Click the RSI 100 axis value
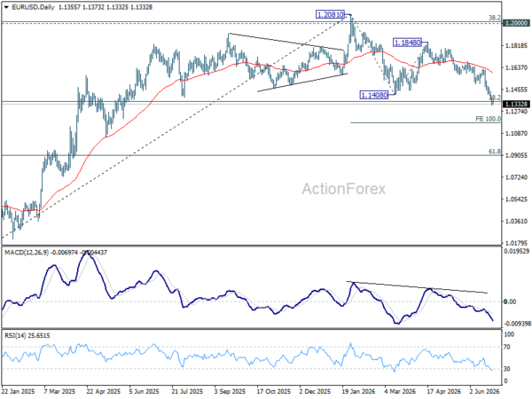 coord(509,334)
